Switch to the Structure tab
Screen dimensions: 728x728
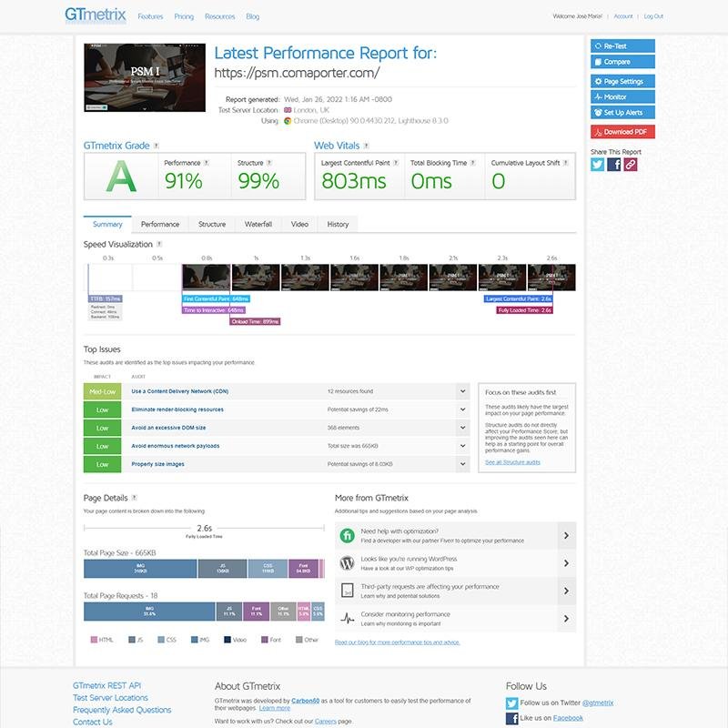click(212, 224)
